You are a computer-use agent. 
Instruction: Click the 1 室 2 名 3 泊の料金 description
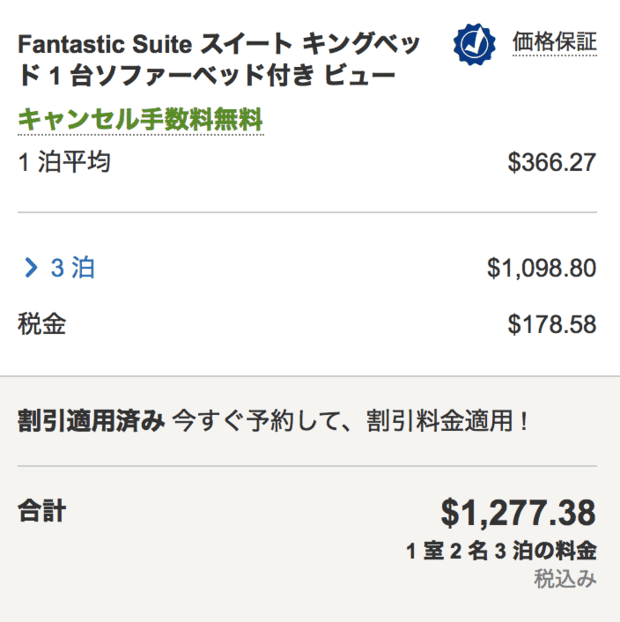point(501,551)
